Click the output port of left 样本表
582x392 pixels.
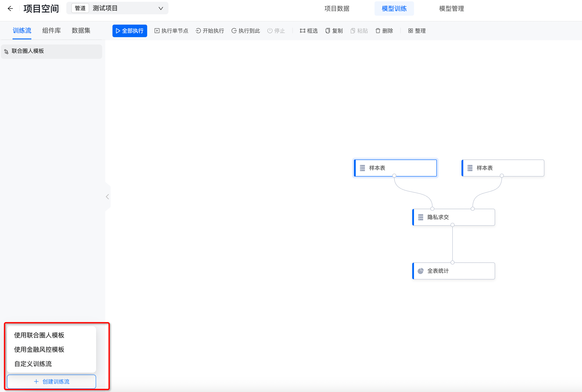pyautogui.click(x=394, y=176)
